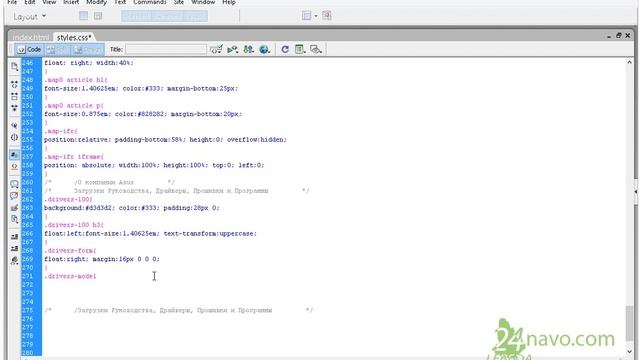
Task: Click into the Title input field
Action: click(x=166, y=49)
